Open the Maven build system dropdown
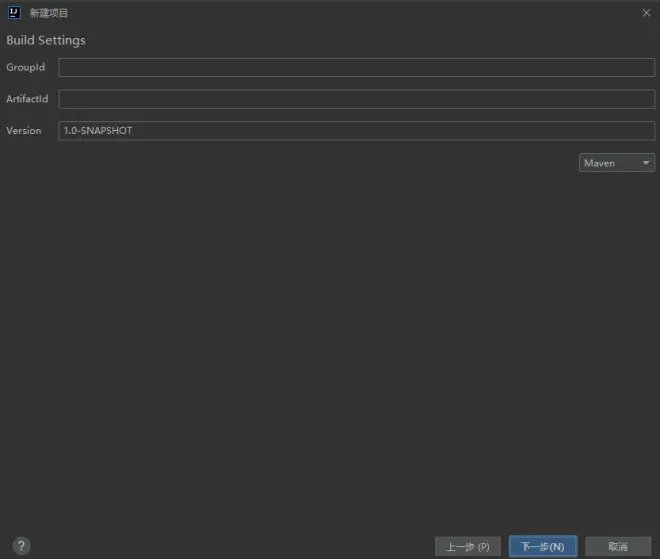Screen dimensions: 660x559 [x=617, y=163]
